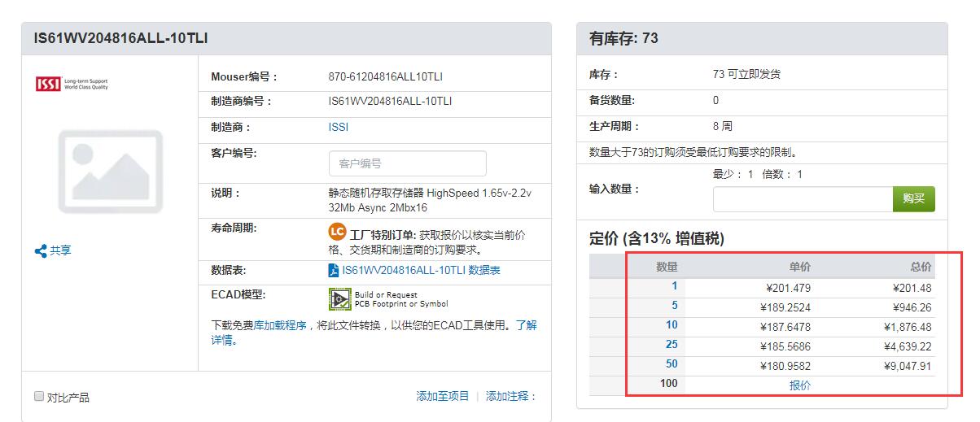Click the product image placeholder thumbnail
Viewport: 980px width, 422px height.
(x=110, y=172)
